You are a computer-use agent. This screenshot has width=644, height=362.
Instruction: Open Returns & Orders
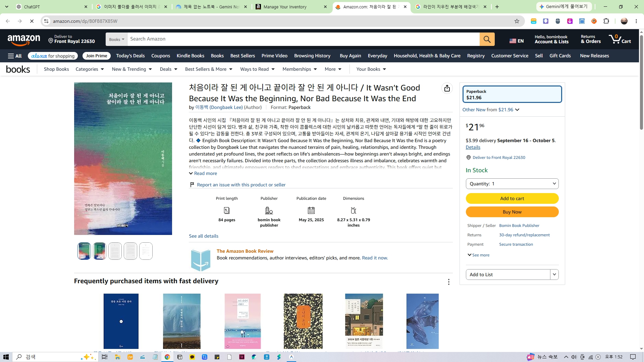tap(591, 39)
